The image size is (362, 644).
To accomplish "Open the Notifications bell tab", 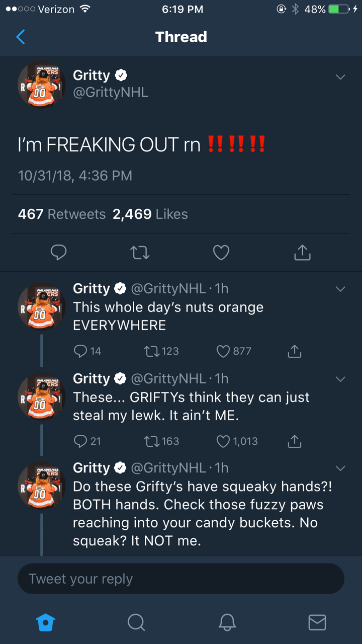I will 227,622.
